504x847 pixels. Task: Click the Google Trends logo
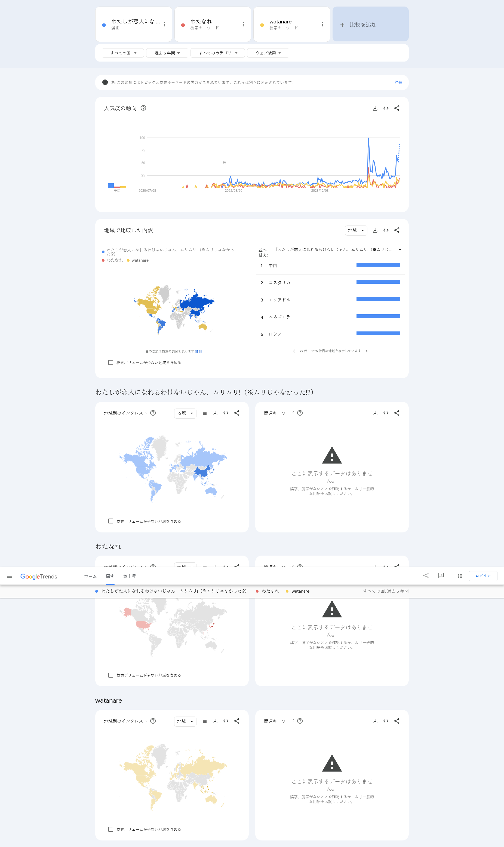point(39,577)
